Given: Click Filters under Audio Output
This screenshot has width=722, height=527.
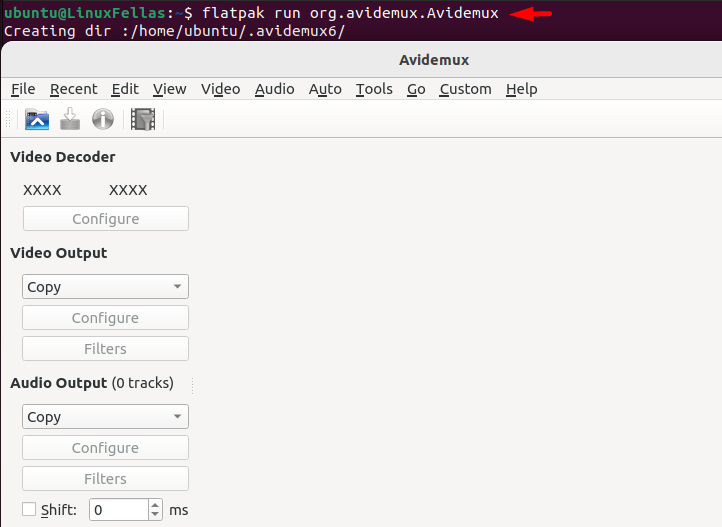Looking at the screenshot, I should tap(105, 478).
